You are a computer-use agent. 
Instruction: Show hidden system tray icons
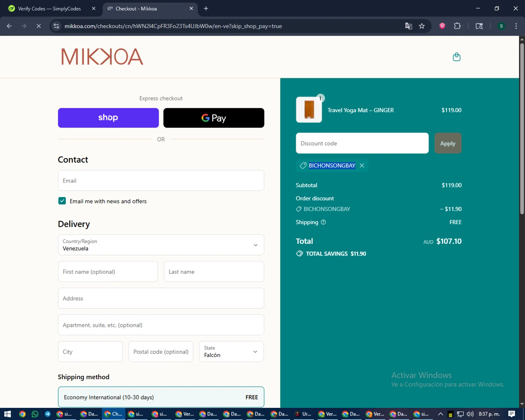(441, 414)
